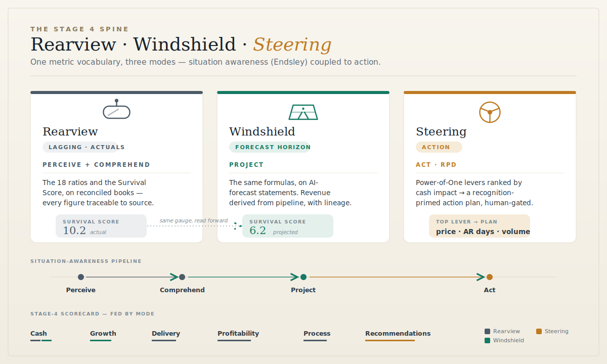The height and width of the screenshot is (364, 607).
Task: Click the Windshield legend color swatch
Action: tap(488, 341)
